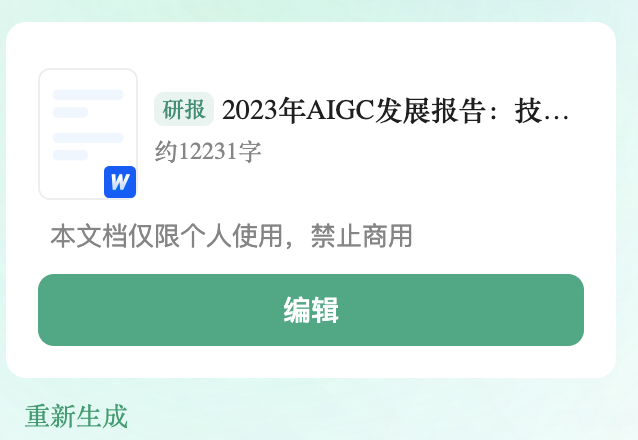Viewport: 638px width, 440px height.
Task: Click the blue Word W badge icon
Action: pos(120,182)
